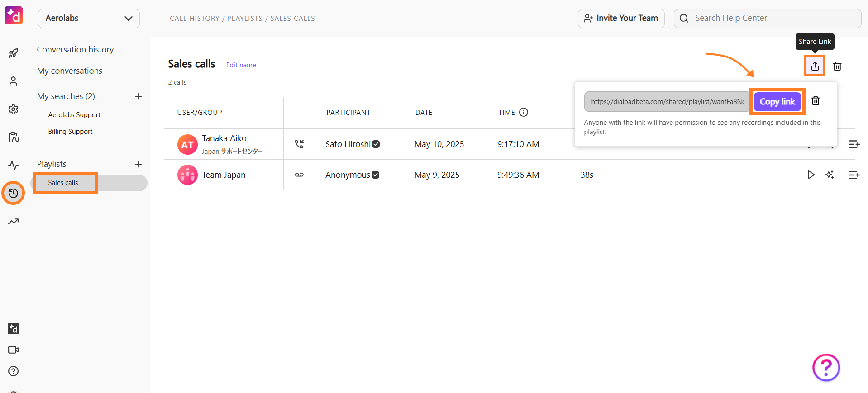Click the Playlists breadcrumb

pyautogui.click(x=245, y=19)
